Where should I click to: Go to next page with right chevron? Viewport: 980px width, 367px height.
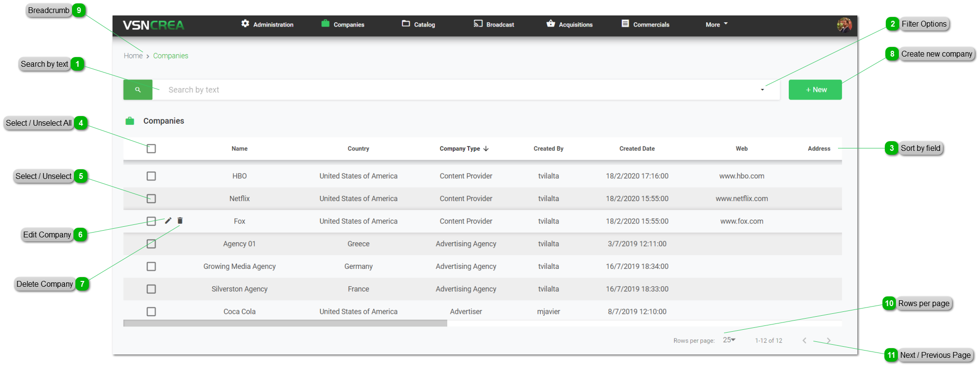[x=828, y=340]
